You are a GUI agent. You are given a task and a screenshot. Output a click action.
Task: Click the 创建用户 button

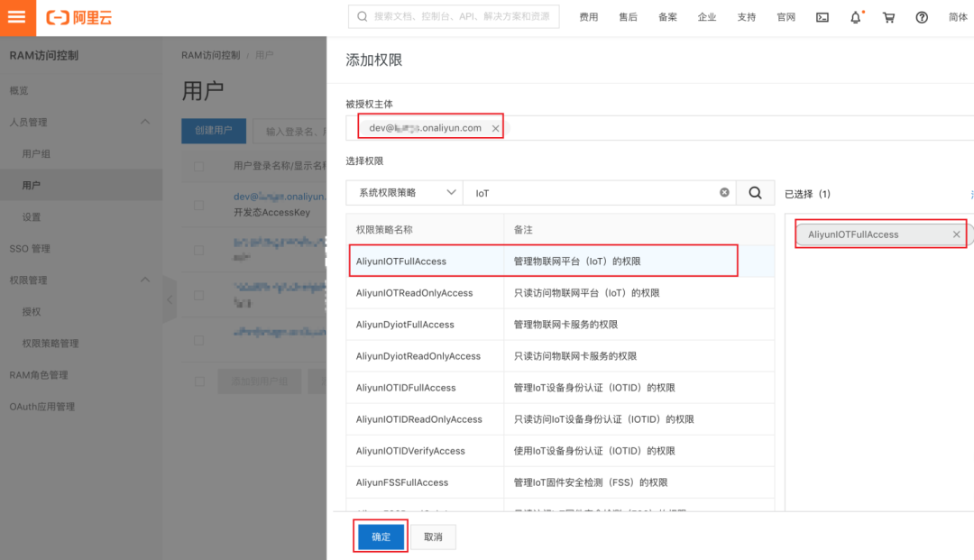[x=214, y=131]
